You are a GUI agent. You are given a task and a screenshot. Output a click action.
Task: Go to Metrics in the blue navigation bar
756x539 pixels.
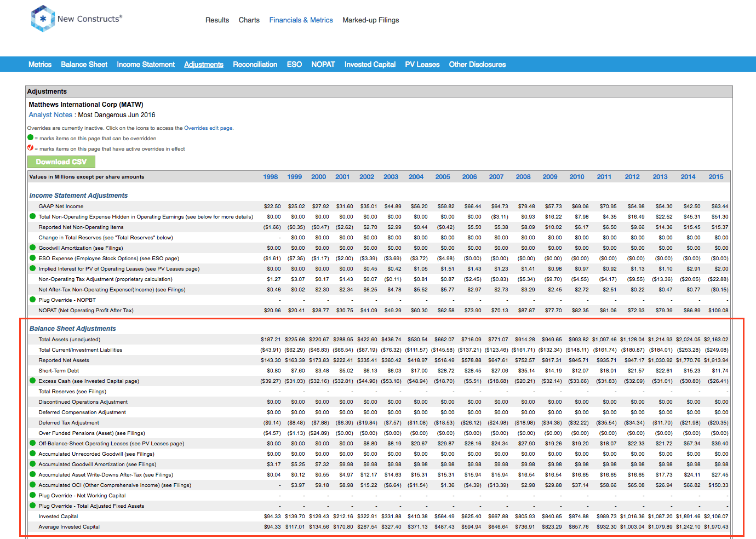(40, 65)
